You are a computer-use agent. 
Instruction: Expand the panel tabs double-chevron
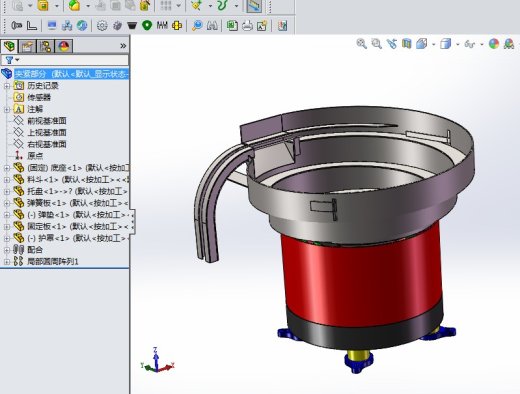123,46
